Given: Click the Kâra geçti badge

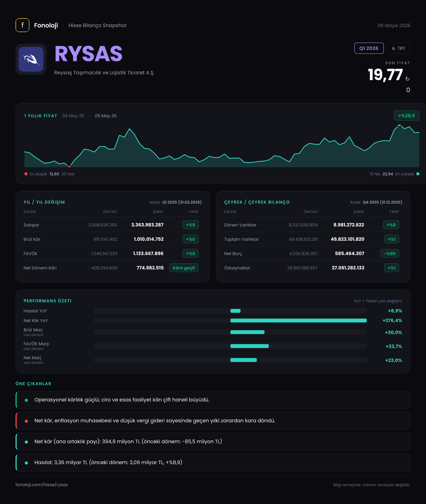Looking at the screenshot, I should coord(184,268).
